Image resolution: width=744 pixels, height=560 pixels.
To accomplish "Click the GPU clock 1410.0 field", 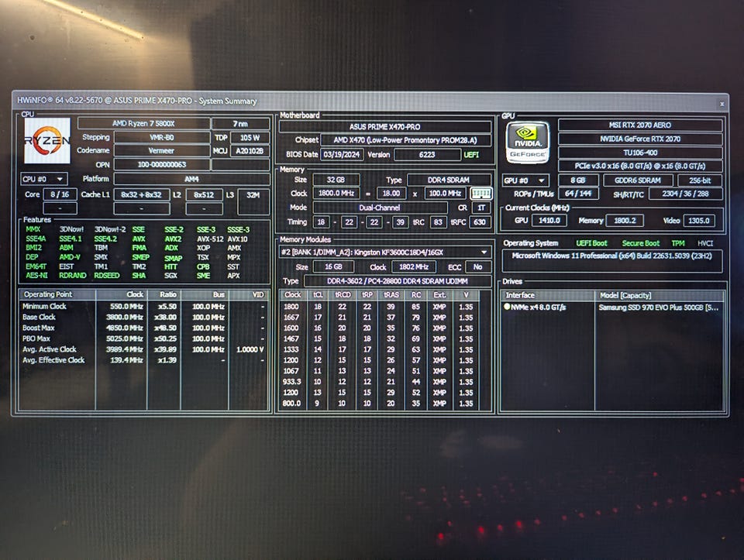I will (x=549, y=221).
